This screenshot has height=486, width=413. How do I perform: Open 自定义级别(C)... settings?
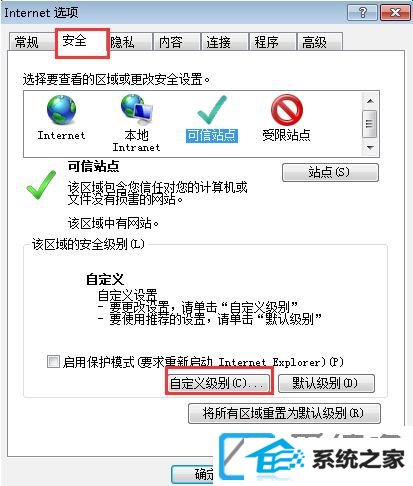click(x=217, y=383)
